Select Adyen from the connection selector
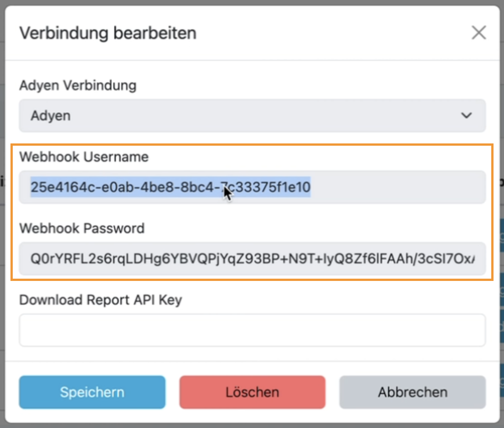 pyautogui.click(x=252, y=116)
